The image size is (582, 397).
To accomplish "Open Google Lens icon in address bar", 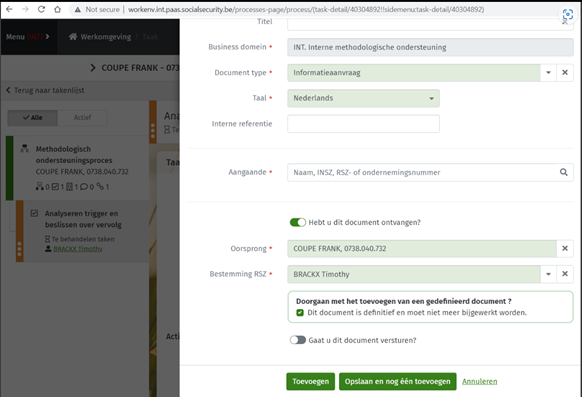I will [568, 15].
